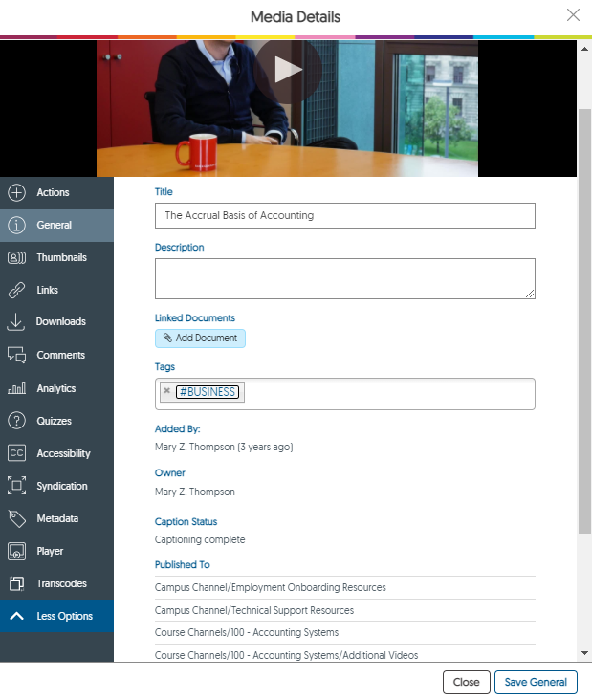Click the Syndication icon in sidebar
The image size is (592, 700).
tap(16, 486)
